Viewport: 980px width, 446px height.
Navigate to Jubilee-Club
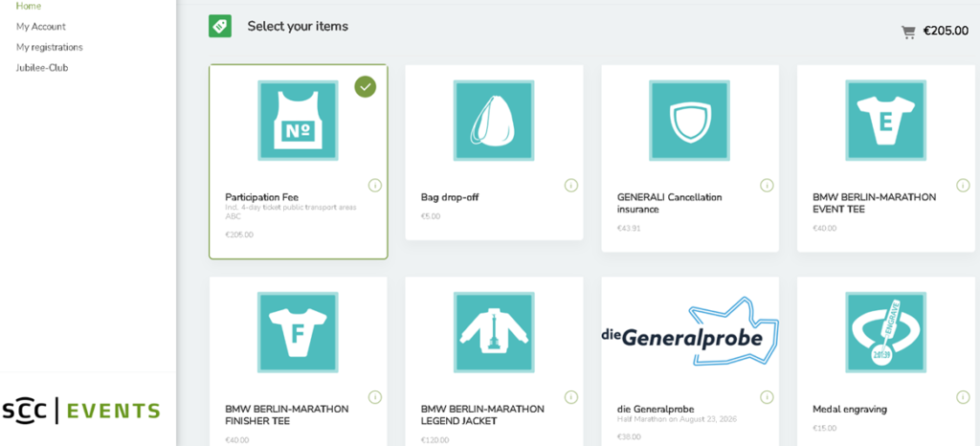[x=42, y=68]
